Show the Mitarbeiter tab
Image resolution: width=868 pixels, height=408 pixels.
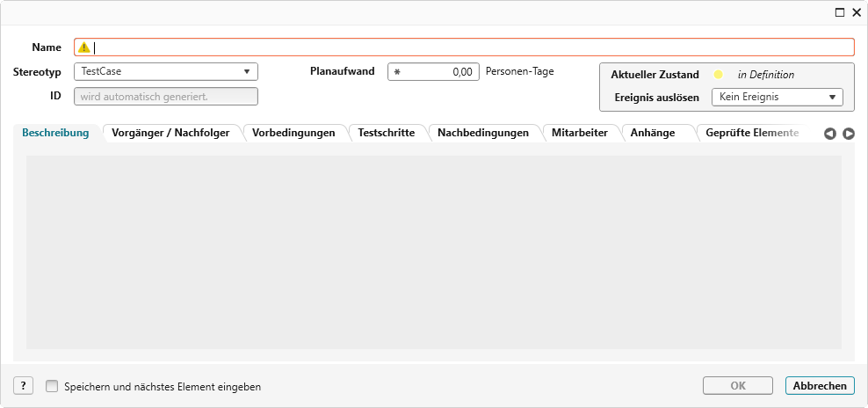pos(580,133)
